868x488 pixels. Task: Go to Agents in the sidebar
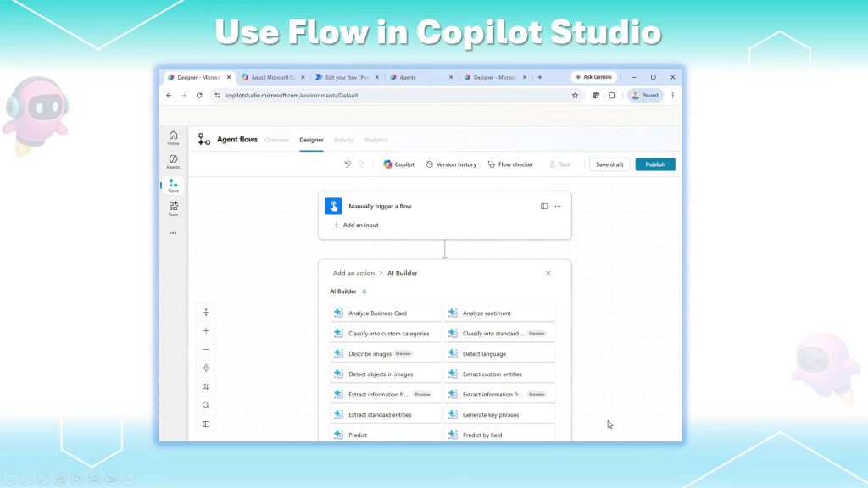[173, 162]
